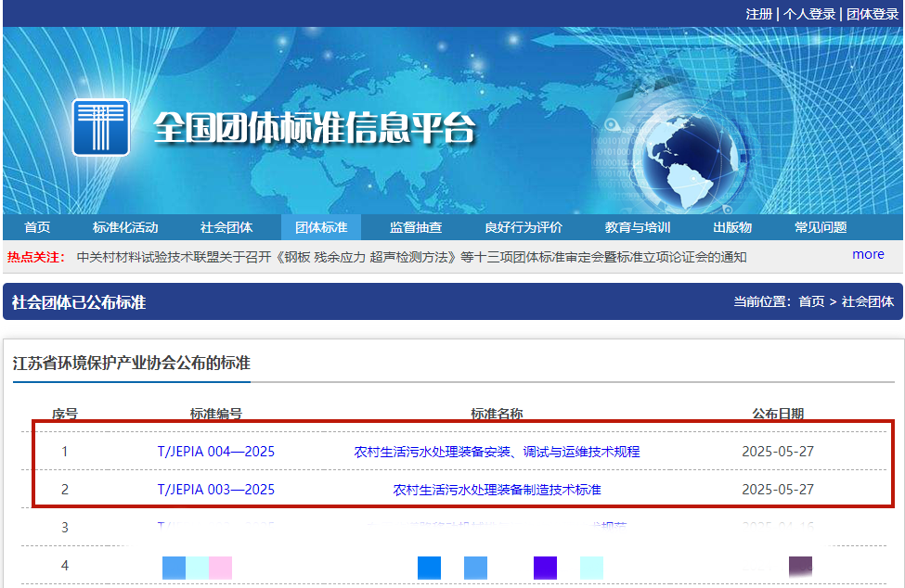
Task: Open standard number T/JEPIA 004—2025
Action: (216, 452)
